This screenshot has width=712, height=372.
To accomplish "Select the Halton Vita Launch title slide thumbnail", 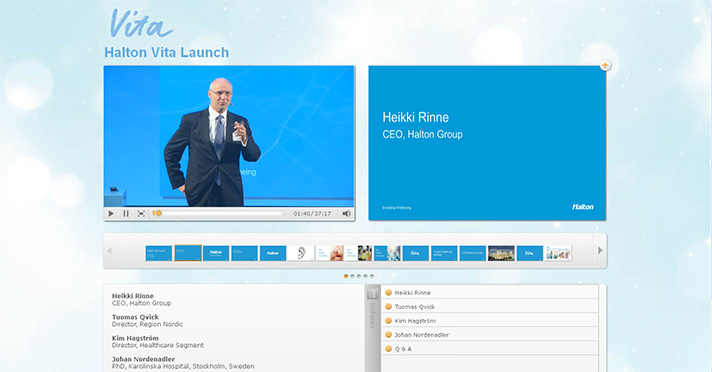I will tap(158, 253).
